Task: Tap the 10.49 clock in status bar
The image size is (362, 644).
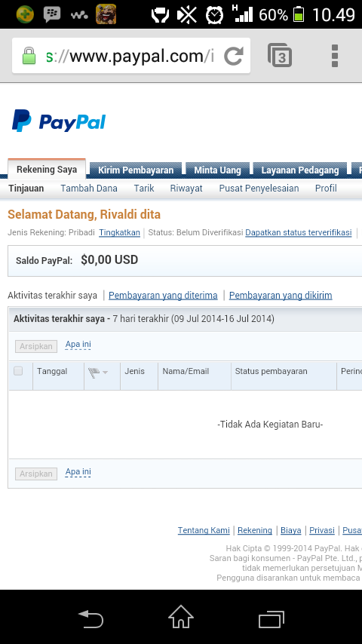Action: tap(333, 15)
